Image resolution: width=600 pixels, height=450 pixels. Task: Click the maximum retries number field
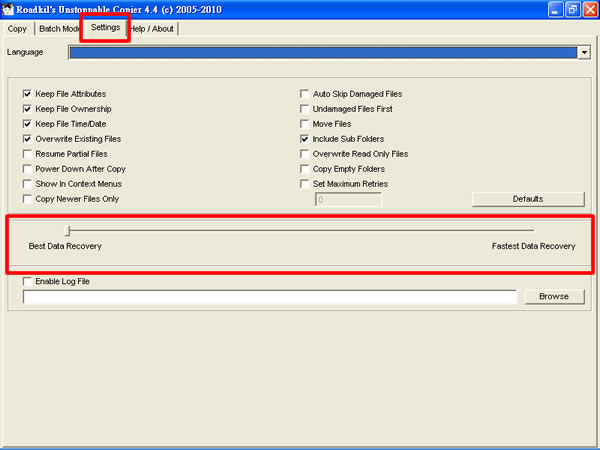tap(348, 199)
